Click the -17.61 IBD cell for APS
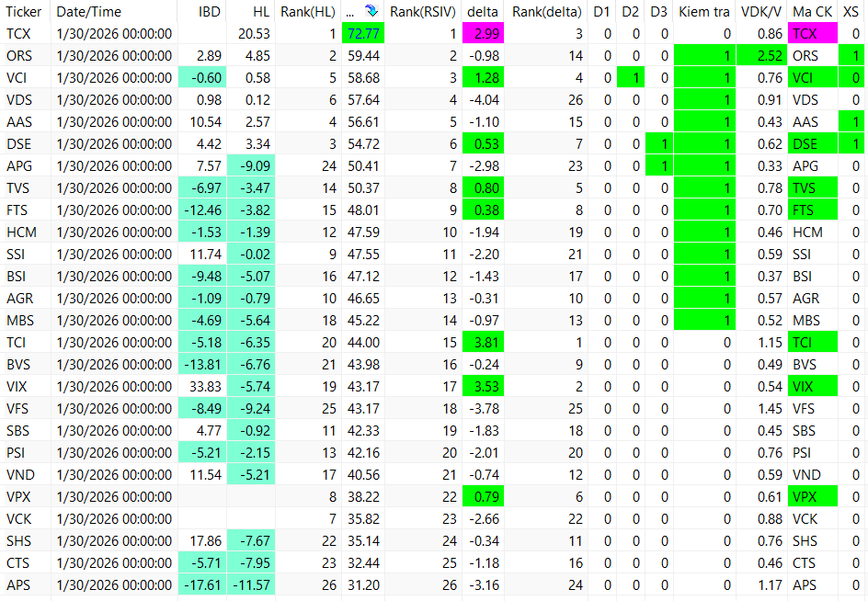Image resolution: width=868 pixels, height=601 pixels. click(x=202, y=585)
